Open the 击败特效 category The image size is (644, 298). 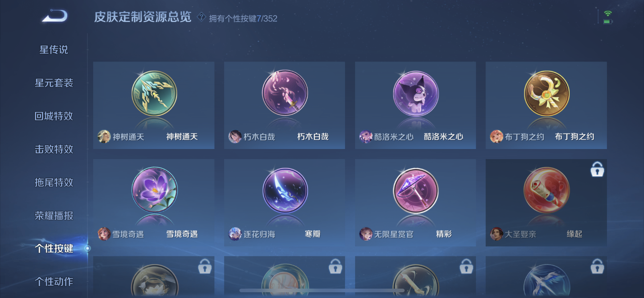coord(54,149)
